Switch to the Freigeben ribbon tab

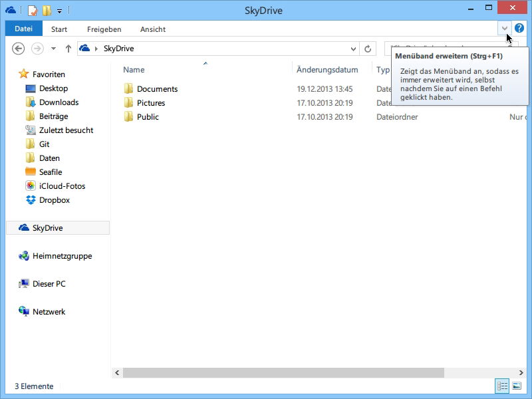click(104, 29)
